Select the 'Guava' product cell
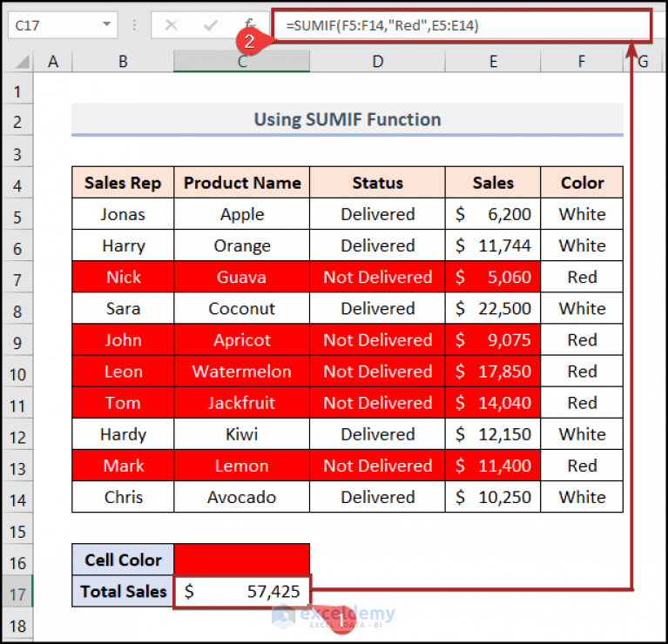The image size is (668, 644). [241, 277]
